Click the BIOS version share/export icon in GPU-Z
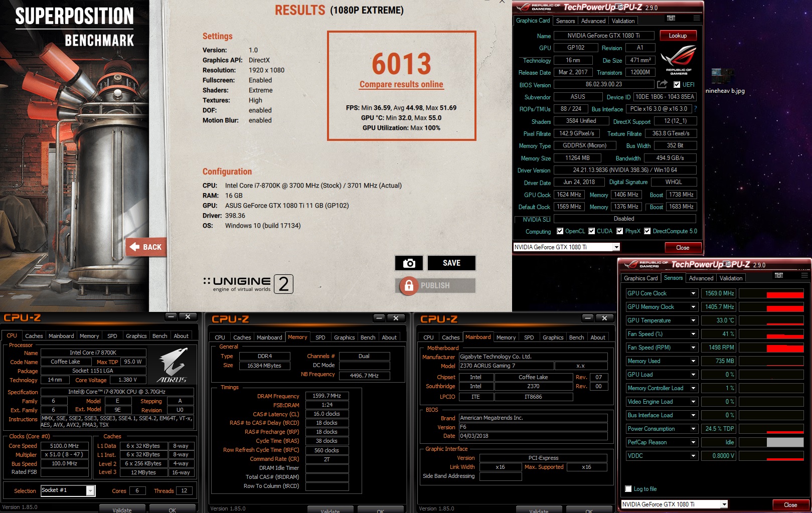 663,84
